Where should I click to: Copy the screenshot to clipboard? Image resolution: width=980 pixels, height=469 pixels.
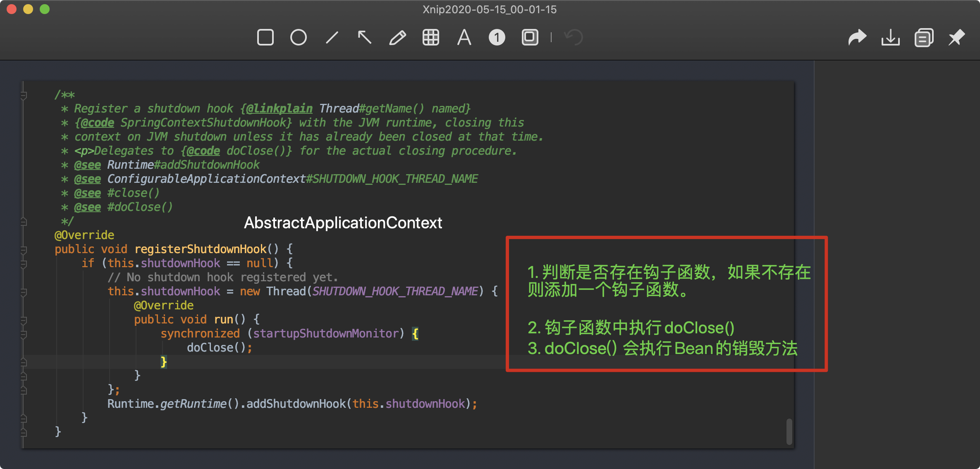click(923, 37)
